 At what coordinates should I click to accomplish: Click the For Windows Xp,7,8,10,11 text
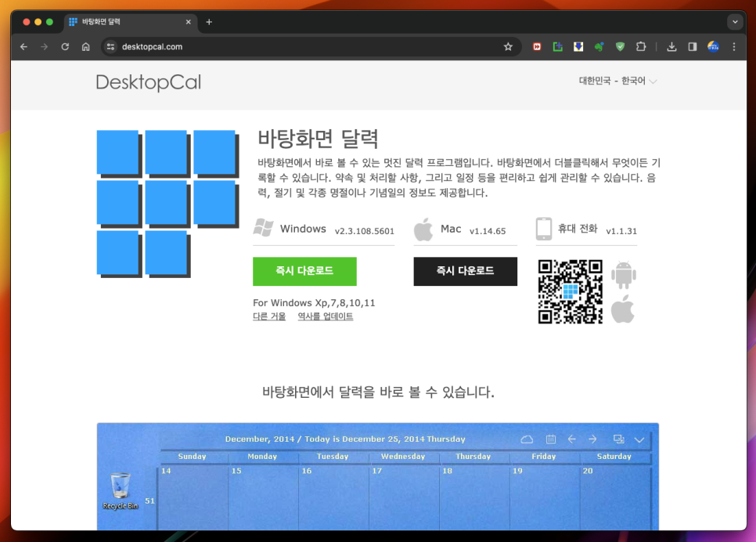(314, 303)
